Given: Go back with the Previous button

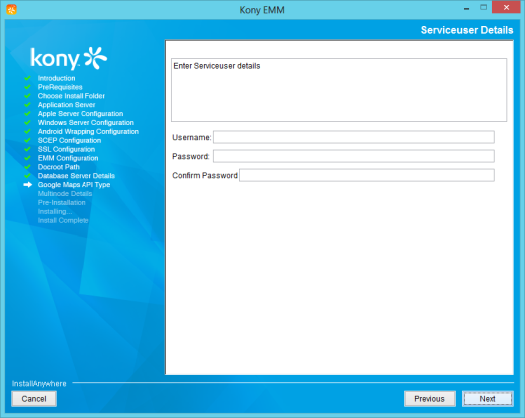Looking at the screenshot, I should [430, 399].
